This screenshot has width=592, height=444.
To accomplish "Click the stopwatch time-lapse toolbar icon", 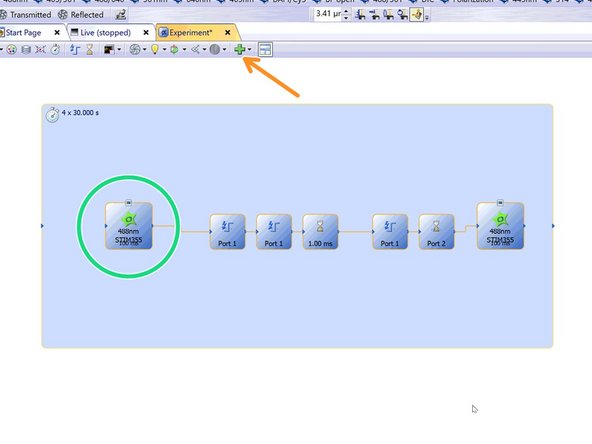I will (x=55, y=49).
